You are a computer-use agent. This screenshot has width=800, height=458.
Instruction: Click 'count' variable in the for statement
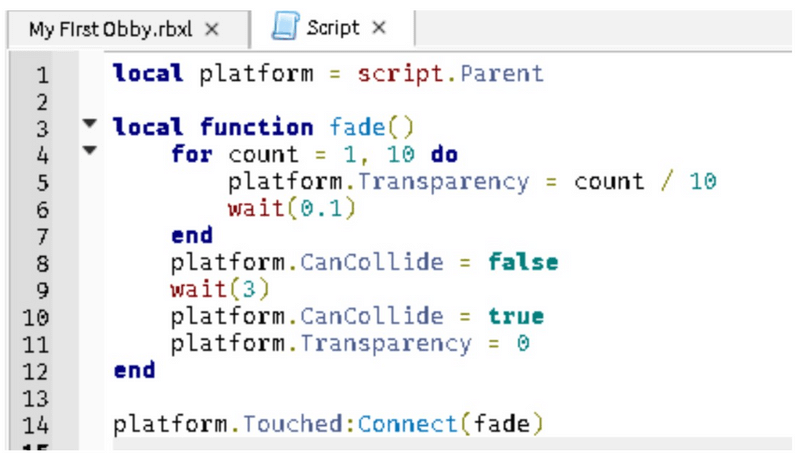click(x=263, y=155)
